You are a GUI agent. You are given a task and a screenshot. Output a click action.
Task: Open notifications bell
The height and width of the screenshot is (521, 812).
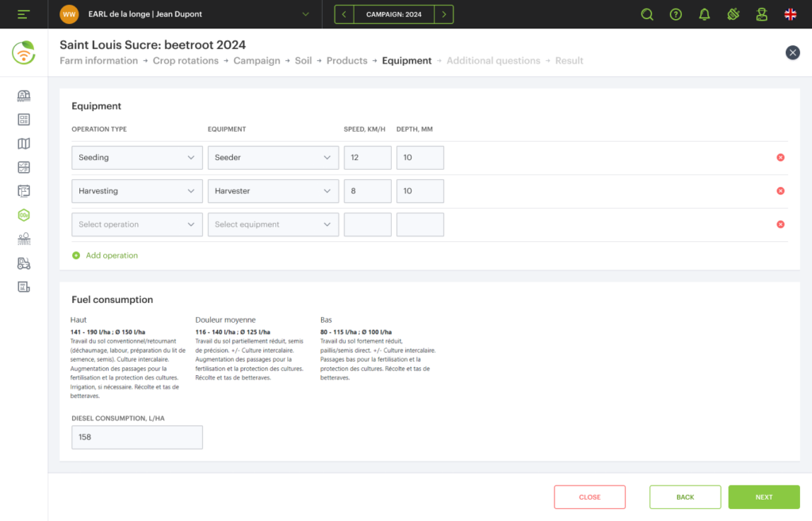point(704,14)
